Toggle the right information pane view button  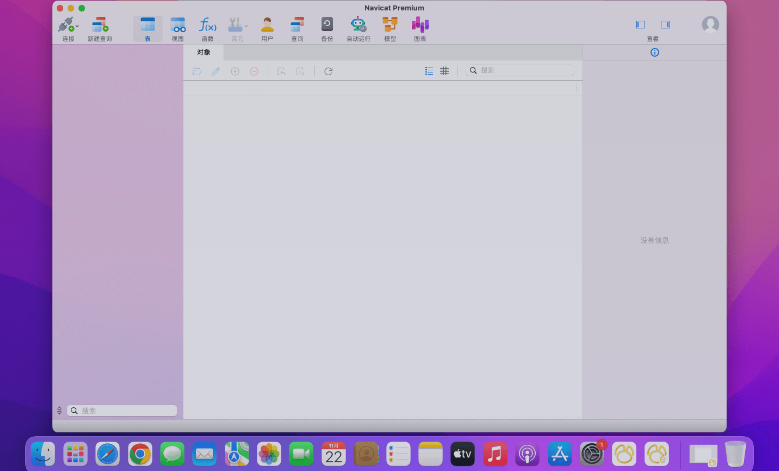point(665,24)
